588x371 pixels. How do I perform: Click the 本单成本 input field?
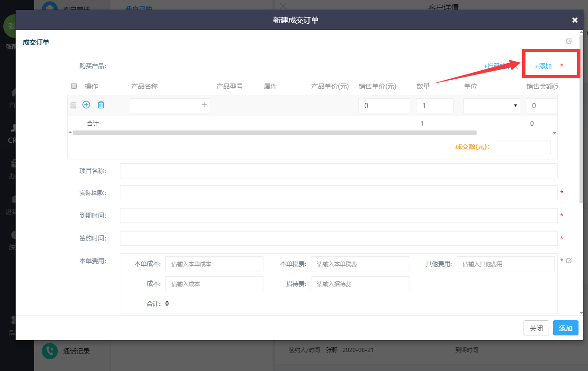click(214, 264)
